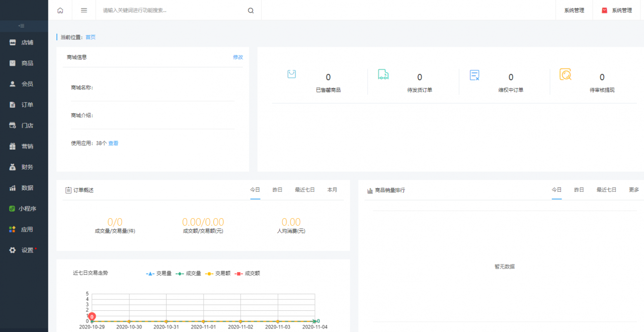Click 待发货订单 label
The height and width of the screenshot is (332, 644).
click(420, 90)
